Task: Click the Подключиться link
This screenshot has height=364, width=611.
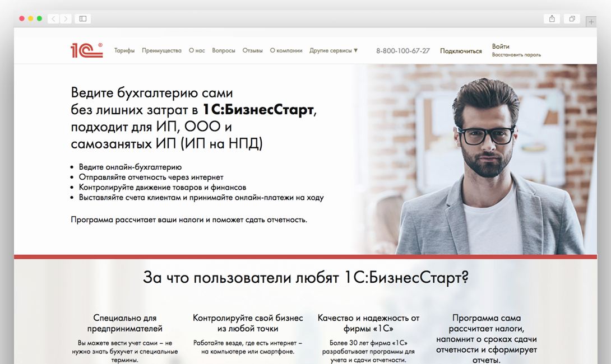Action: click(461, 51)
